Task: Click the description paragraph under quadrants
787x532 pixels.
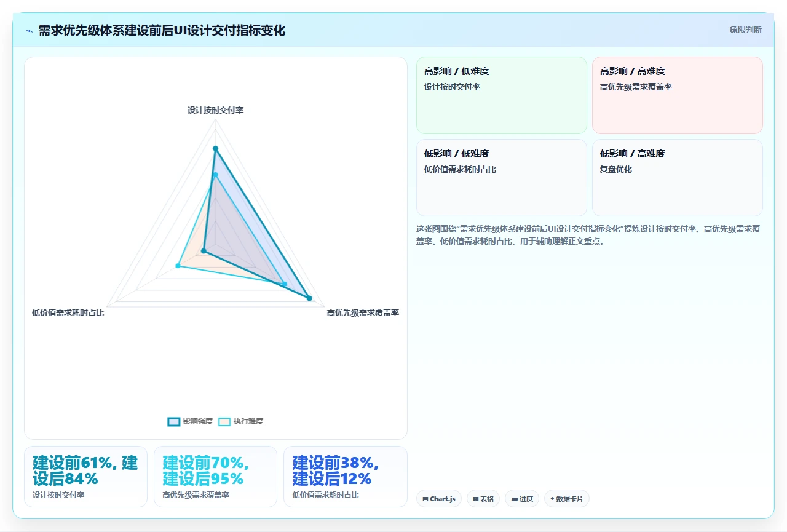Action: [x=589, y=235]
